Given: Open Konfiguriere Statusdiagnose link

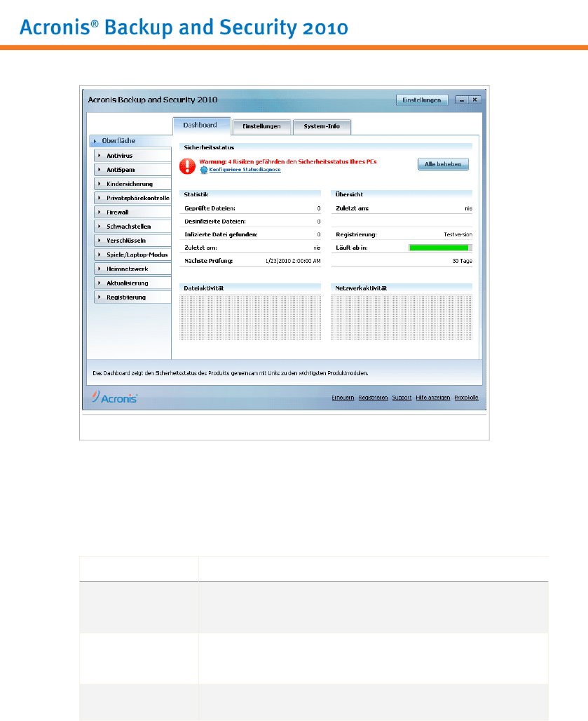Looking at the screenshot, I should 245,170.
